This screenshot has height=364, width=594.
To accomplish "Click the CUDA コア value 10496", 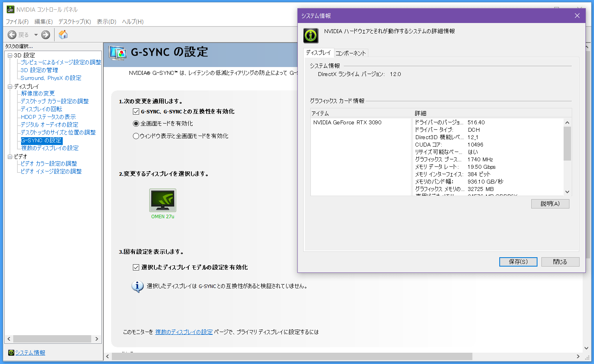I will (x=476, y=145).
